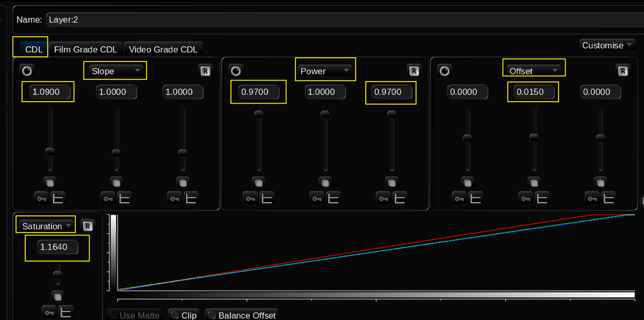Click the keyframe key icon under Slope red

click(42, 199)
